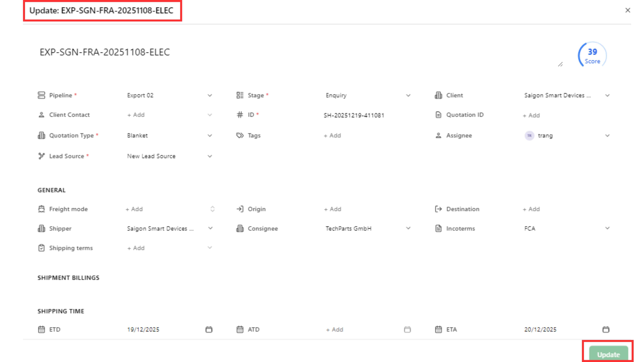
Task: Click the edit pencil icon near Score
Action: tap(560, 64)
